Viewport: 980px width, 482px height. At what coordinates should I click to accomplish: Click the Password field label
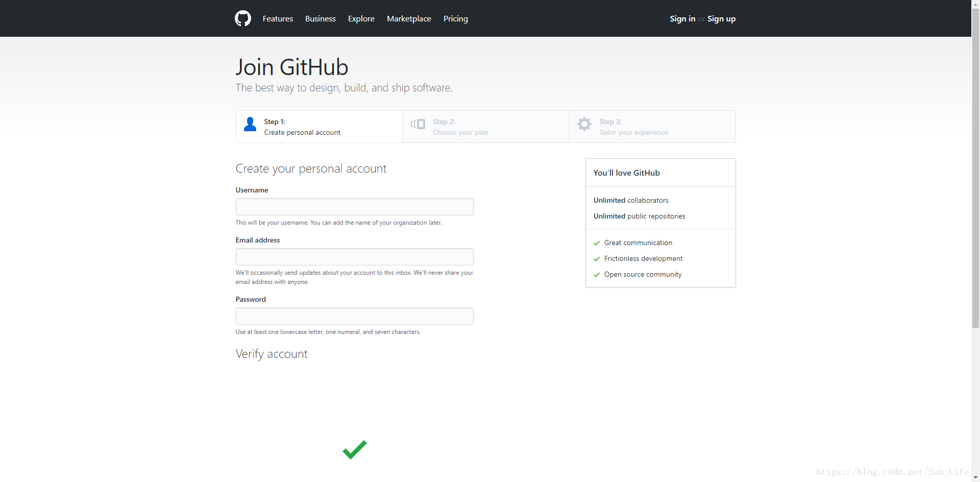click(x=251, y=299)
